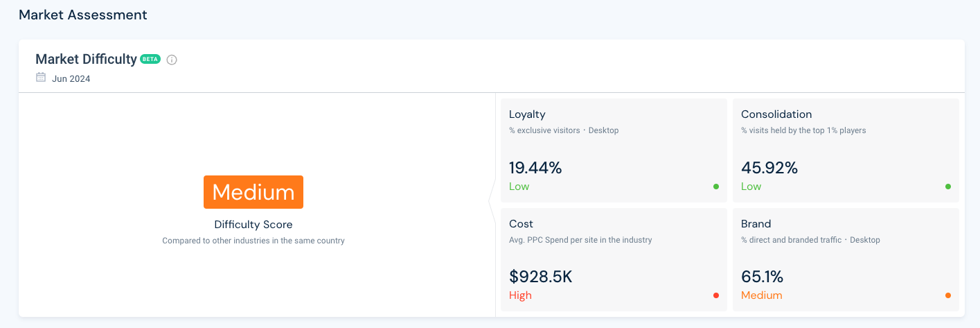
Task: Click the $928.5K cost value
Action: pyautogui.click(x=540, y=277)
